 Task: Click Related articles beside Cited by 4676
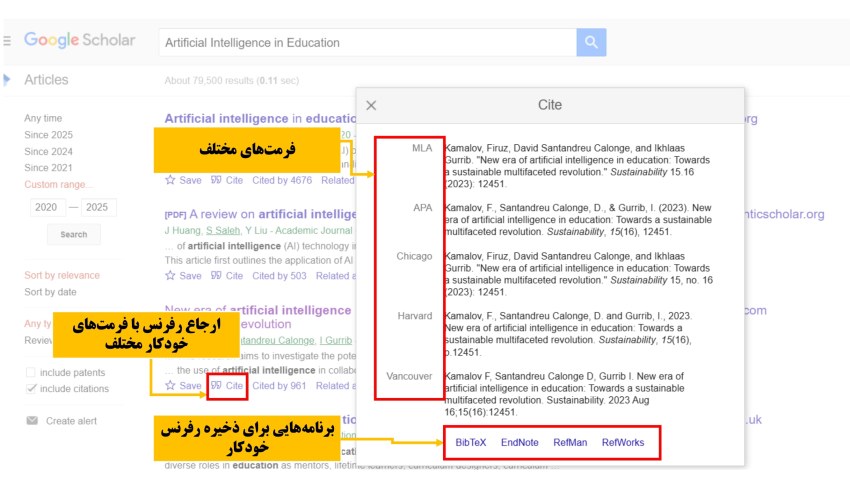[x=337, y=180]
